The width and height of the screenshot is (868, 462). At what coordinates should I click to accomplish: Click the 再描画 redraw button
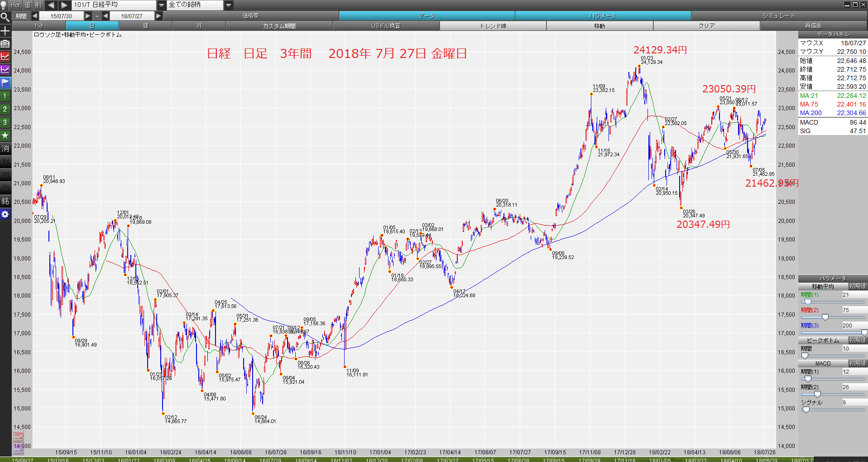point(813,26)
